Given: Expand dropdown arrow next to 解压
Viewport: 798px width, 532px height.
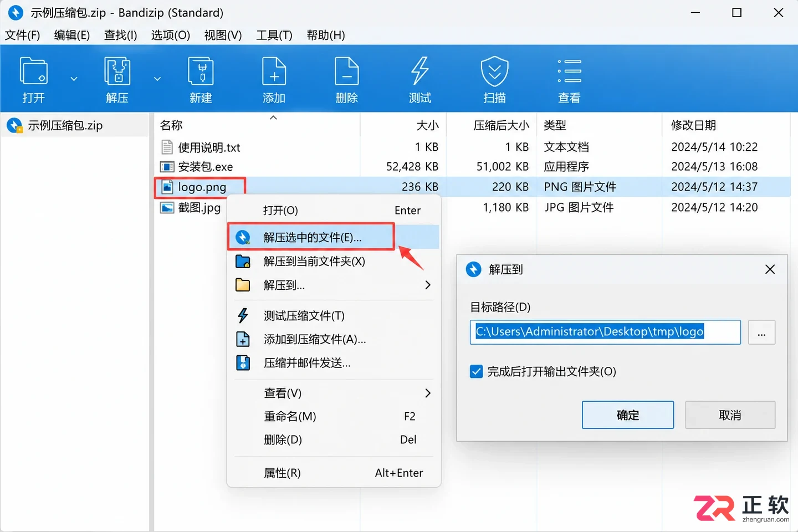Looking at the screenshot, I should coord(157,79).
